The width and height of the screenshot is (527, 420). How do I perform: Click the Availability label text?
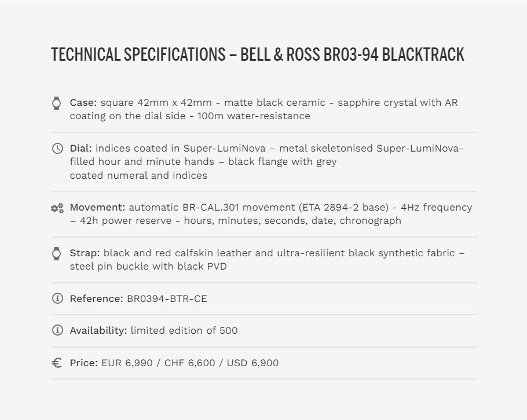coord(98,330)
